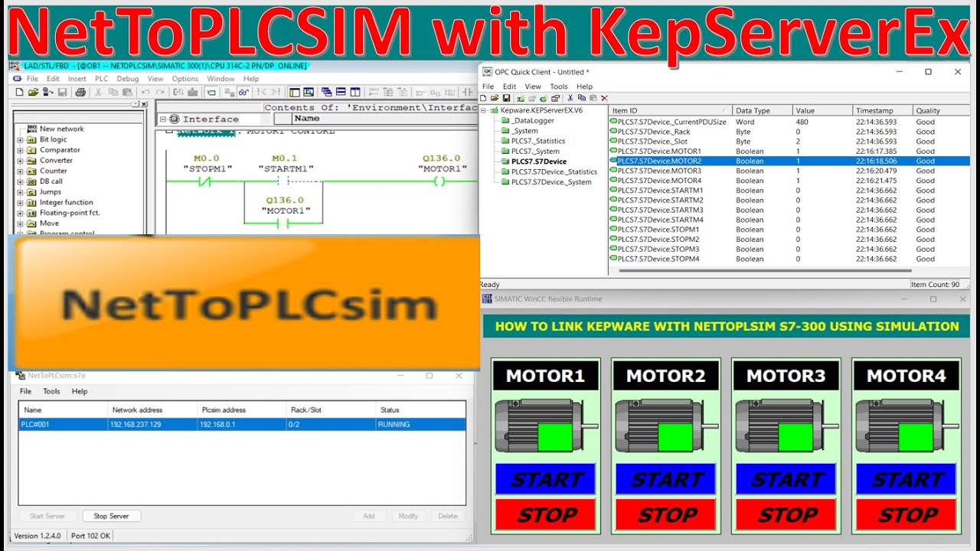Open the Options menu in LAD/STL/FBD
Screen dimensions: 980x551
[185, 79]
